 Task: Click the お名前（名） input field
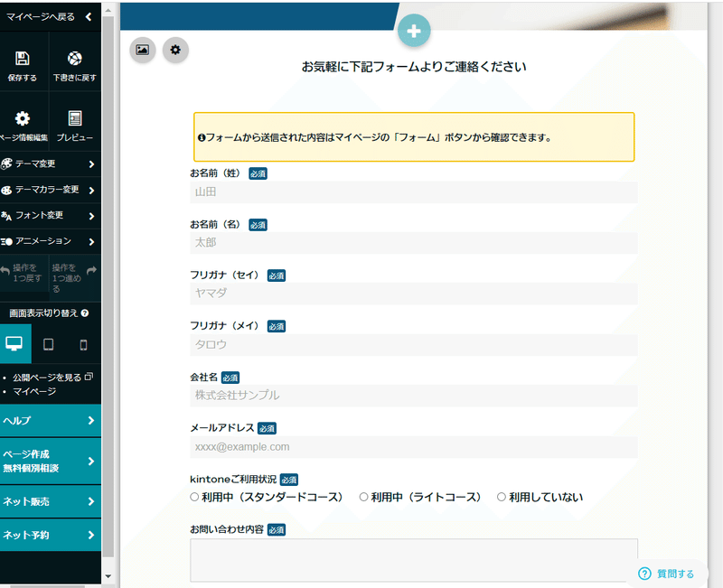tap(414, 243)
